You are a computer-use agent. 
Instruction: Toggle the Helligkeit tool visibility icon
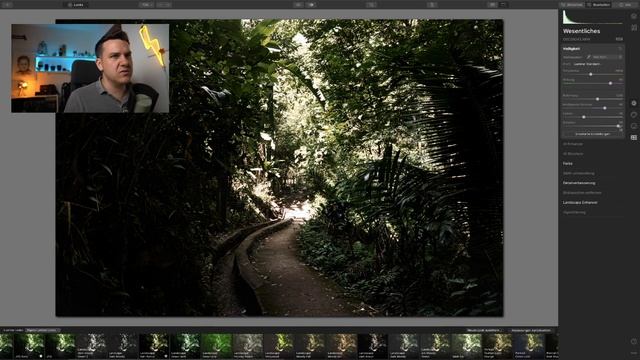pyautogui.click(x=620, y=49)
